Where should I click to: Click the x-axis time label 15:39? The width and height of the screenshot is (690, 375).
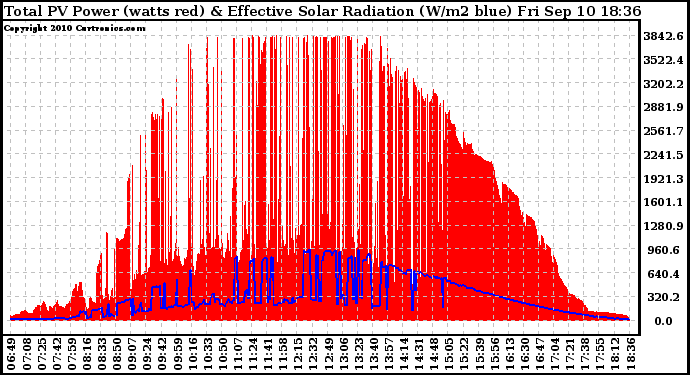479,354
